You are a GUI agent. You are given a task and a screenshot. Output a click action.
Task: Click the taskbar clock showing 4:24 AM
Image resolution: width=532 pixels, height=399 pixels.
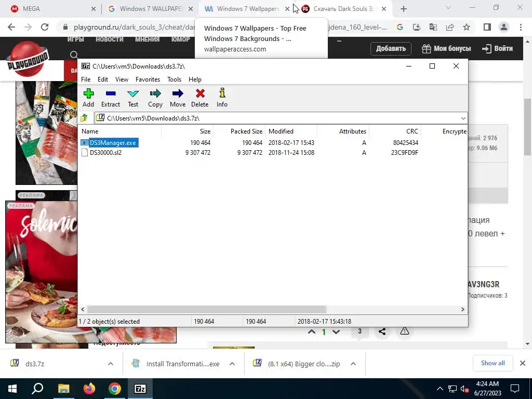[x=487, y=389]
